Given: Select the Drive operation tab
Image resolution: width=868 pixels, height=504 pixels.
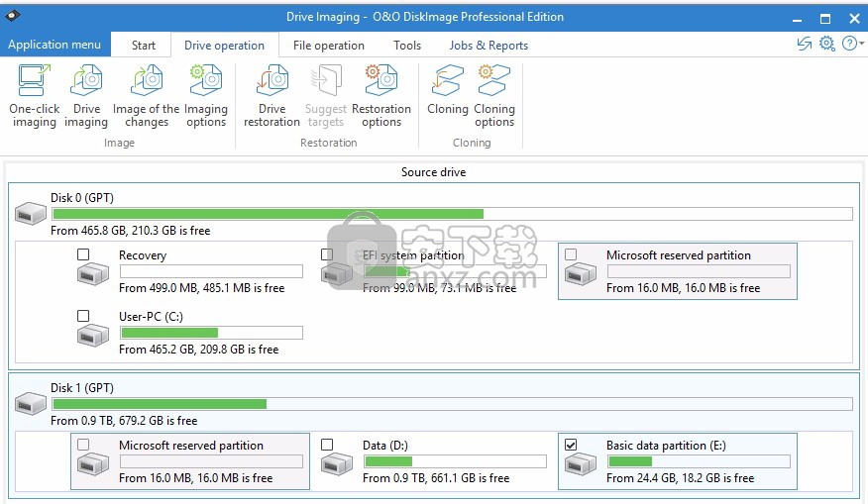Looking at the screenshot, I should click(x=224, y=46).
